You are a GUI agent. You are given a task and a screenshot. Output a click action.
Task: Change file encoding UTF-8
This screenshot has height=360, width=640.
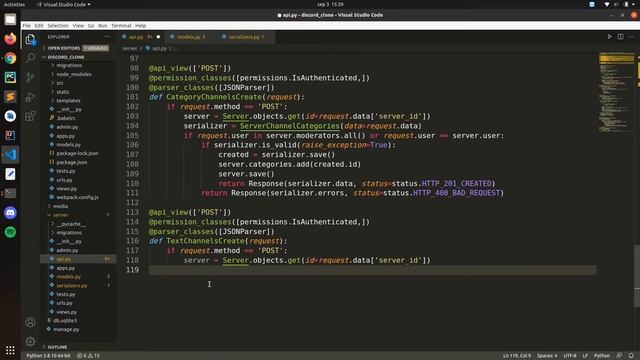(x=570, y=356)
